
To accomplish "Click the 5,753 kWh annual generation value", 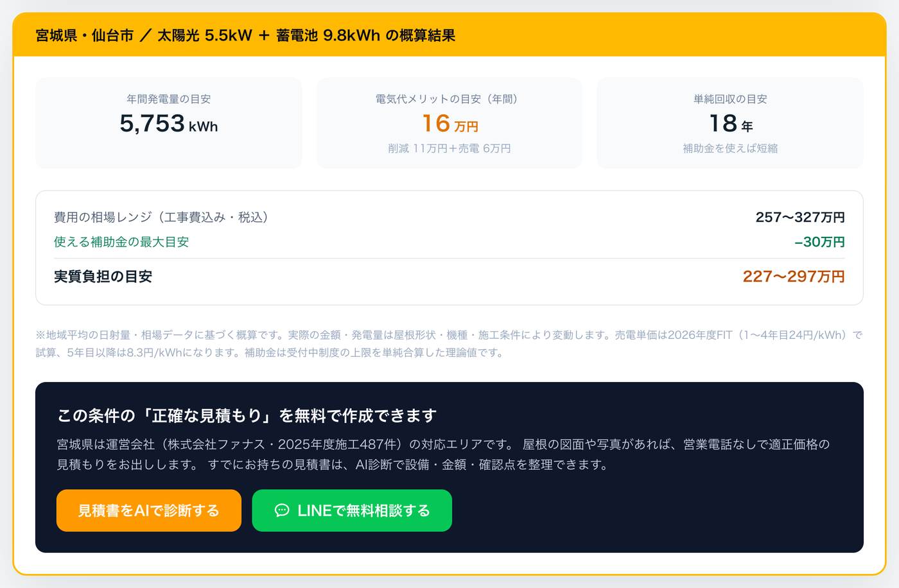I will pos(169,123).
